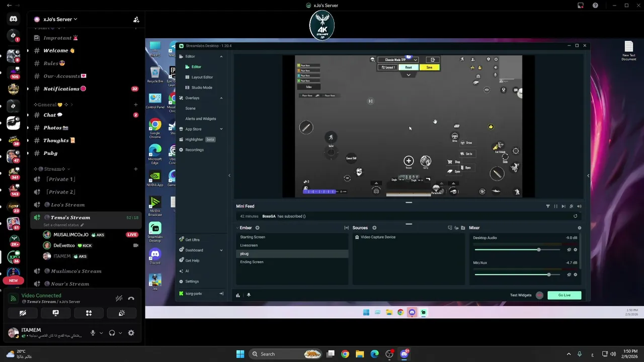Select the Ending Screen scene
The width and height of the screenshot is (644, 362).
pyautogui.click(x=292, y=262)
